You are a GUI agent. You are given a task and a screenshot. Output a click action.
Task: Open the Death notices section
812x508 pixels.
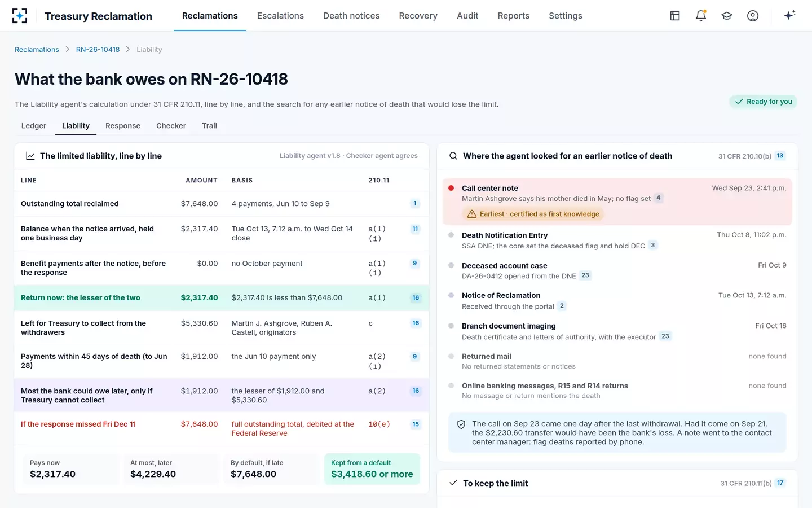(x=351, y=16)
